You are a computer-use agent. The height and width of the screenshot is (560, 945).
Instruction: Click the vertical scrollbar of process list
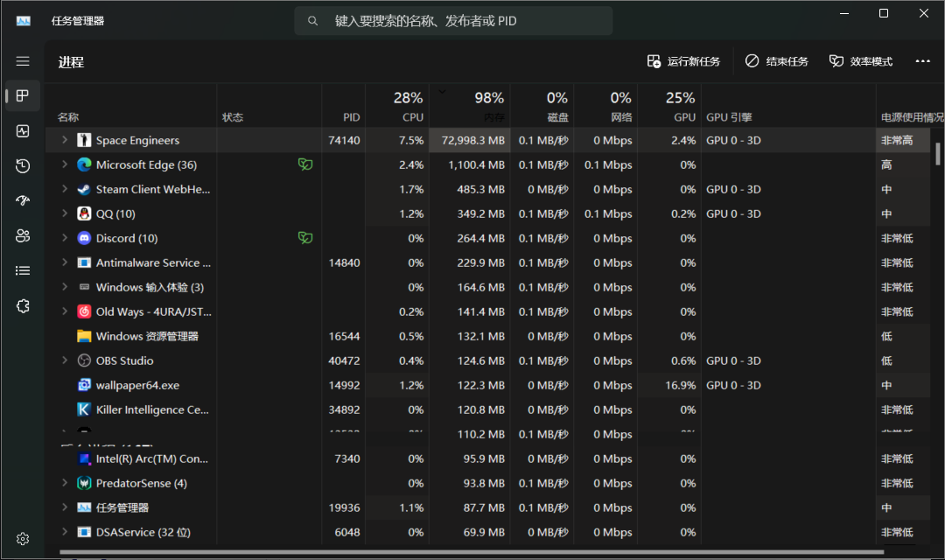pos(939,153)
